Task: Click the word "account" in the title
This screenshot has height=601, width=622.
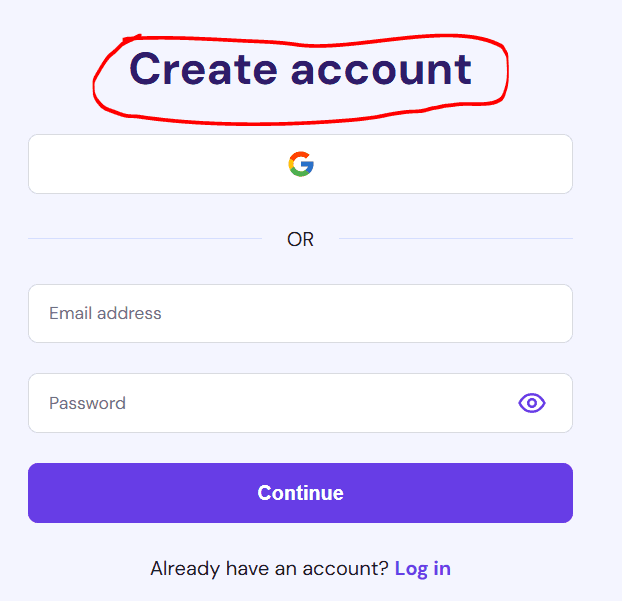Action: pos(381,71)
